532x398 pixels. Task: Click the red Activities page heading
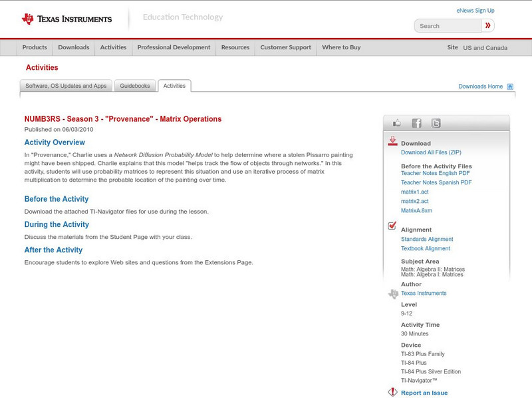(42, 68)
